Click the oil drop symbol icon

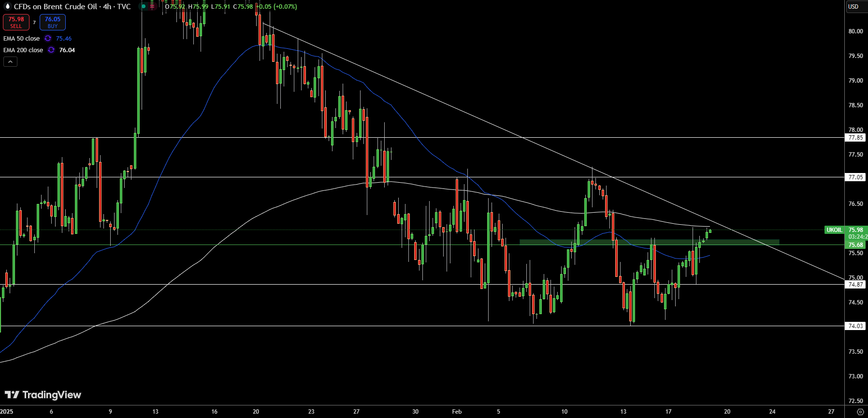coord(7,6)
